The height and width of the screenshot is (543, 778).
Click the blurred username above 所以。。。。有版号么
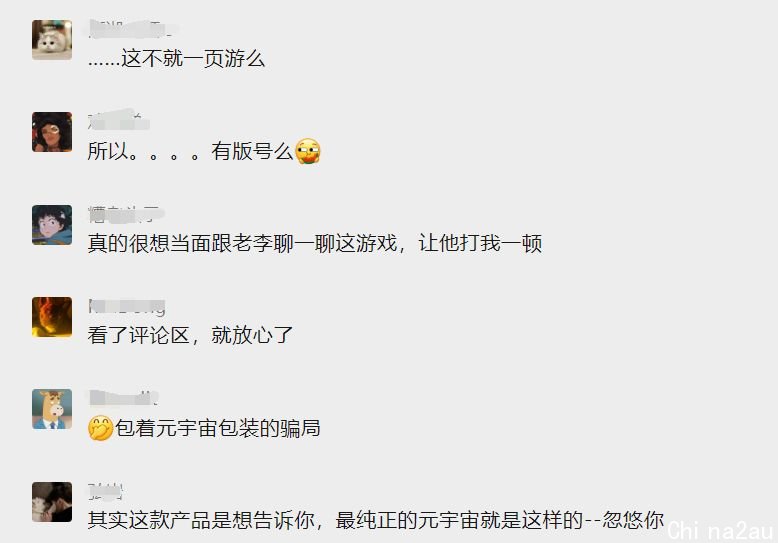[x=119, y=120]
